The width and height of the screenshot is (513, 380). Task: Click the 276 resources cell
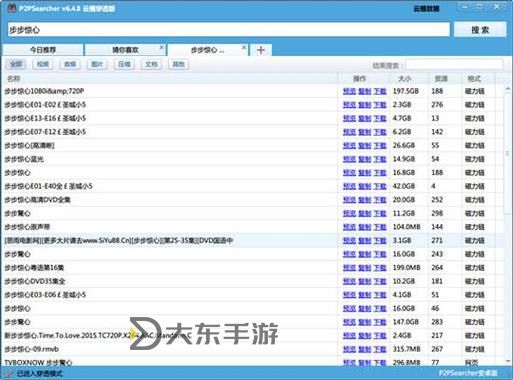pyautogui.click(x=437, y=105)
